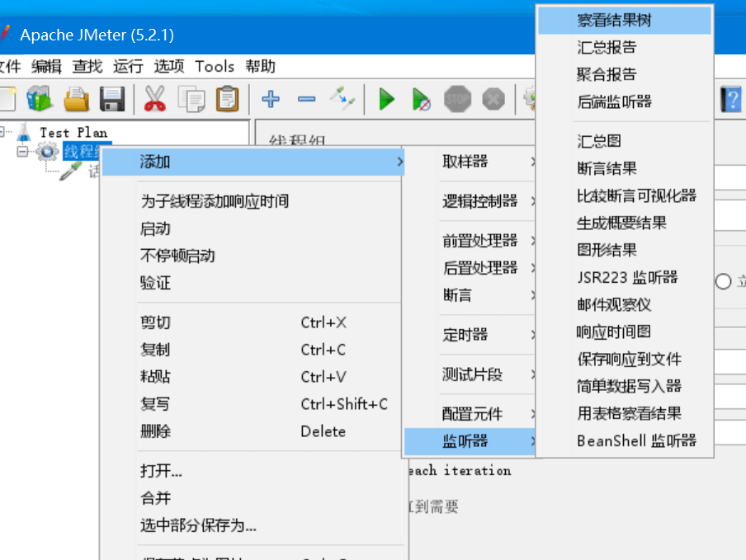This screenshot has width=746, height=560.
Task: Select the Test Plan tree item
Action: tap(73, 132)
